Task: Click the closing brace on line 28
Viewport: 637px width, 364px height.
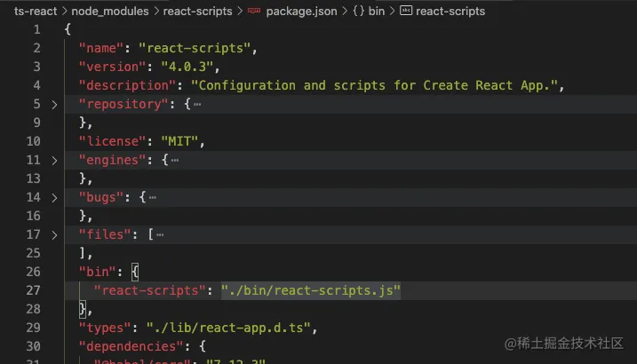Action: point(83,309)
